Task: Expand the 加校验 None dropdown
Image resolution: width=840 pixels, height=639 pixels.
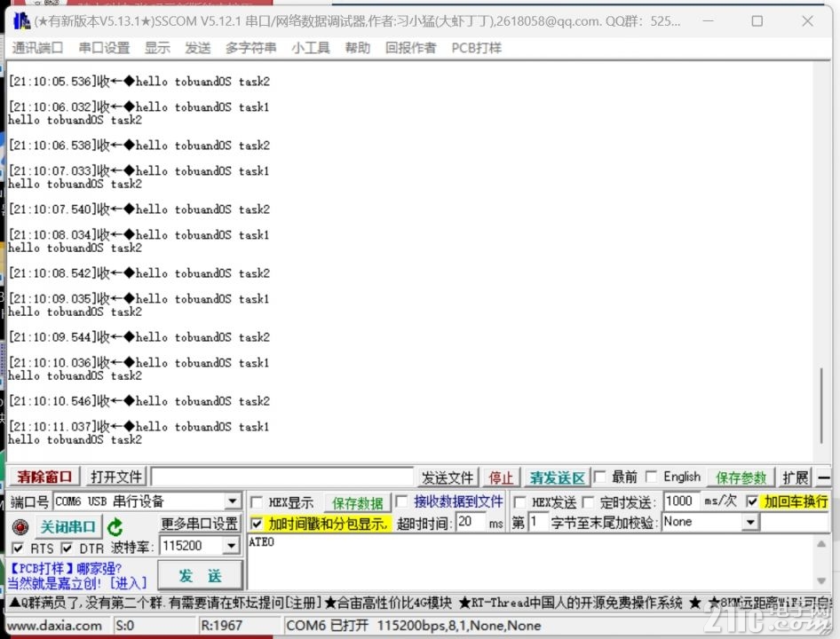Action: click(x=751, y=522)
